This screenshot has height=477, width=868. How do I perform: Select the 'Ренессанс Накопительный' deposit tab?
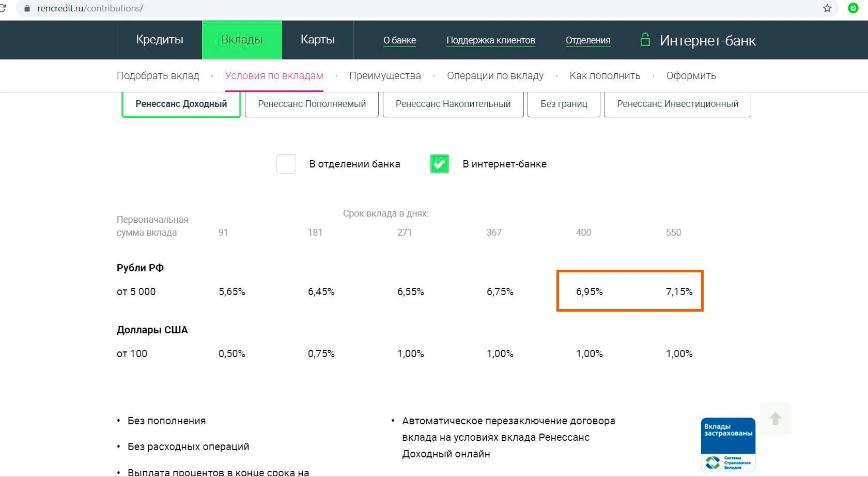(x=453, y=104)
